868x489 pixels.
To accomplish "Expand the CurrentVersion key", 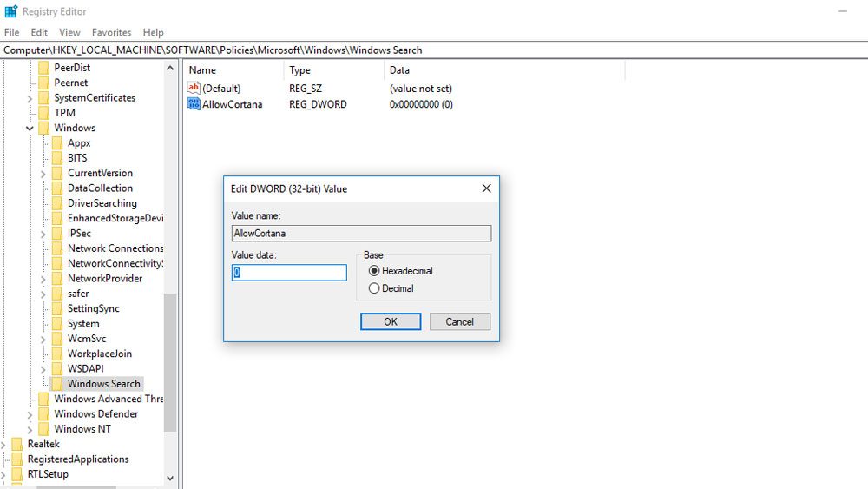I will (43, 174).
